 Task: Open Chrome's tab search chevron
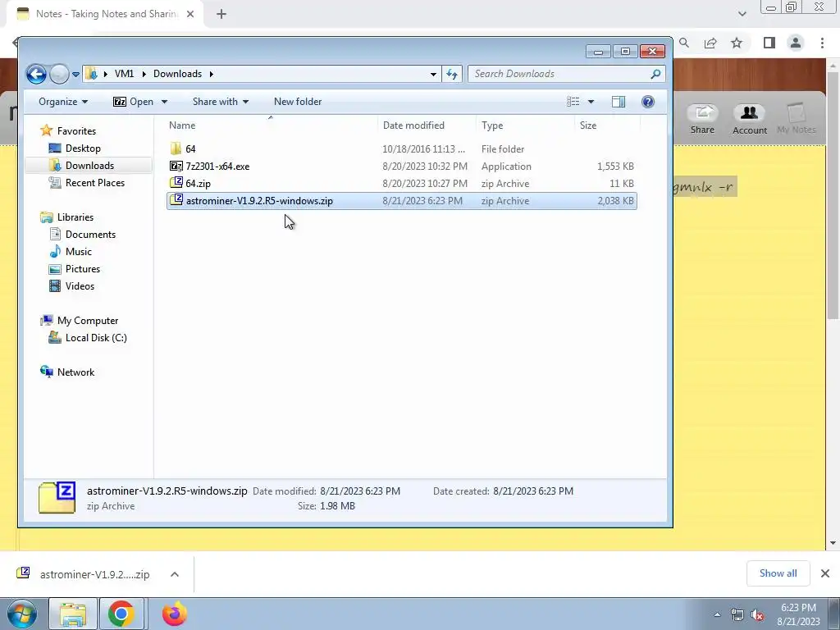742,14
